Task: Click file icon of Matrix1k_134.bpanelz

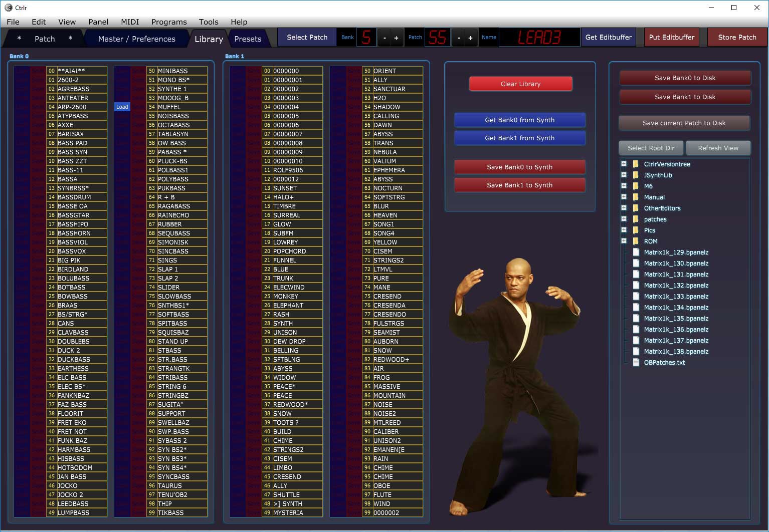Action: pos(636,308)
